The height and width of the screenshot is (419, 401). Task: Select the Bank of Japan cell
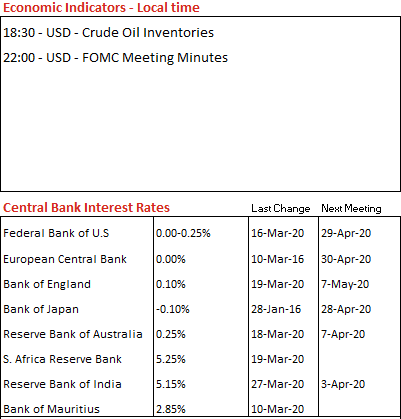tap(41, 309)
